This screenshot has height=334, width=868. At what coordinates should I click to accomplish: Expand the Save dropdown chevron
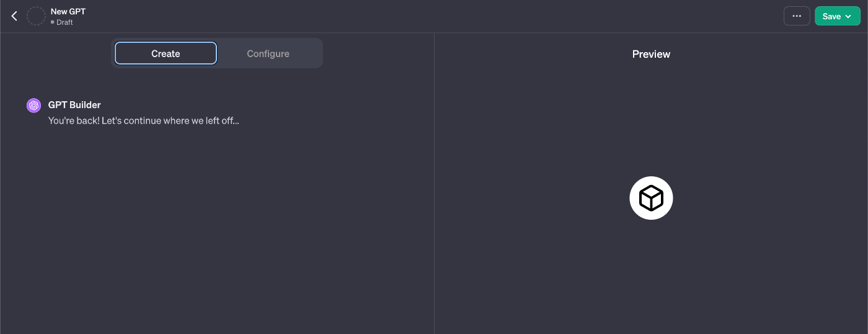click(x=848, y=17)
